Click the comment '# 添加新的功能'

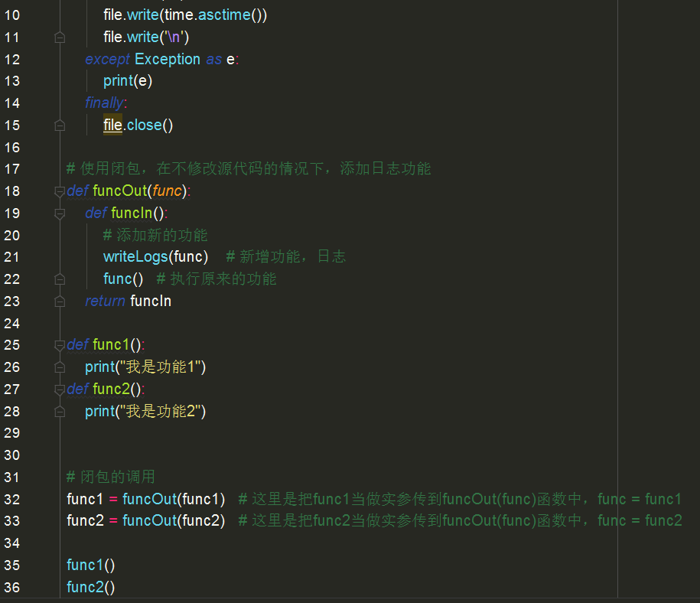click(x=155, y=235)
